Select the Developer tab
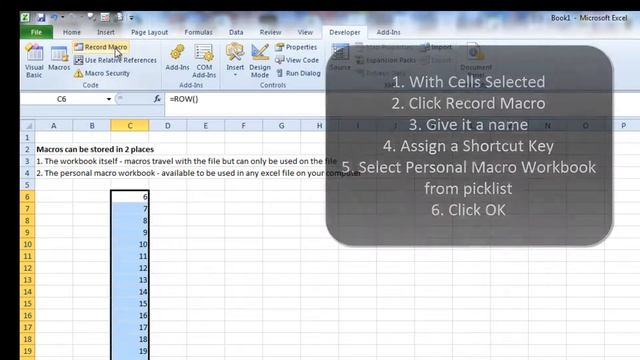Screen dimensions: 640x360 pyautogui.click(x=344, y=32)
